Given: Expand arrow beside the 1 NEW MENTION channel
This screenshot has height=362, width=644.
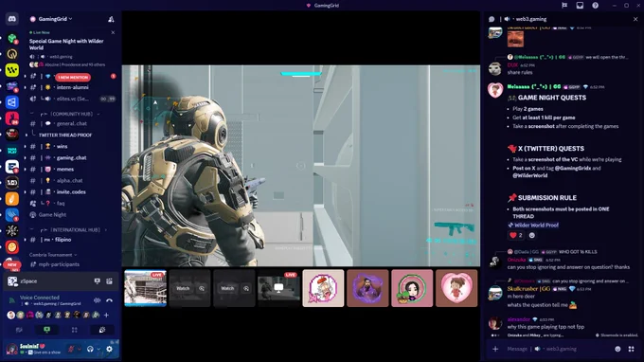Looking at the screenshot, I should [x=26, y=76].
